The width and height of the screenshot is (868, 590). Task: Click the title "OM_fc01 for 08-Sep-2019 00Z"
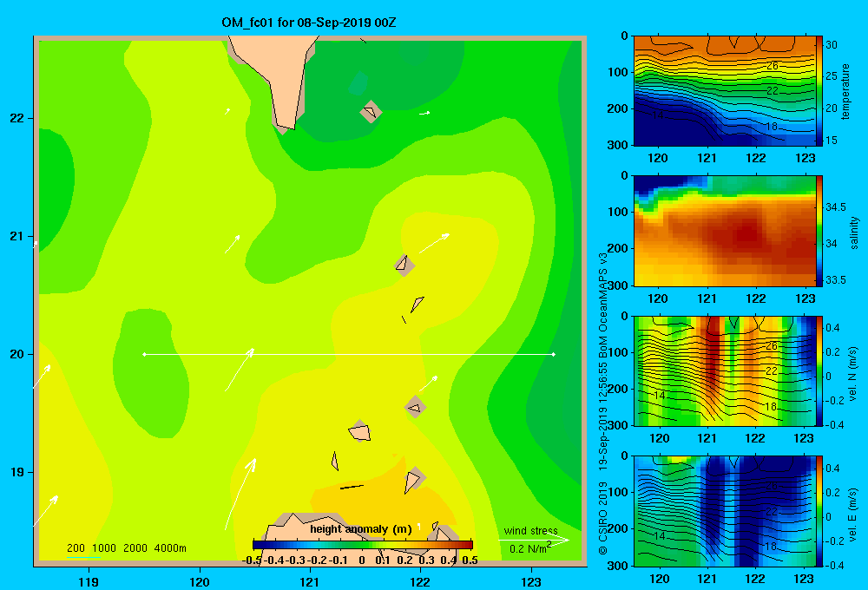(x=308, y=23)
